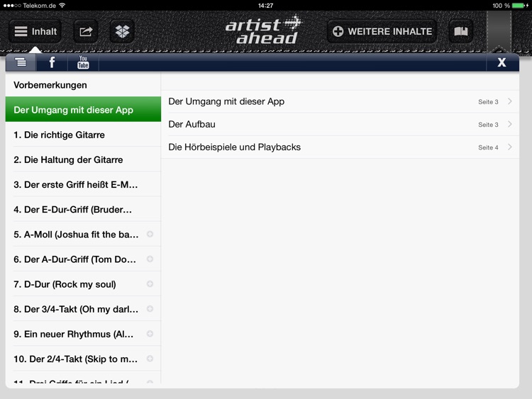The height and width of the screenshot is (399, 532).
Task: Tap Telekom.de carrier label
Action: tap(39, 6)
